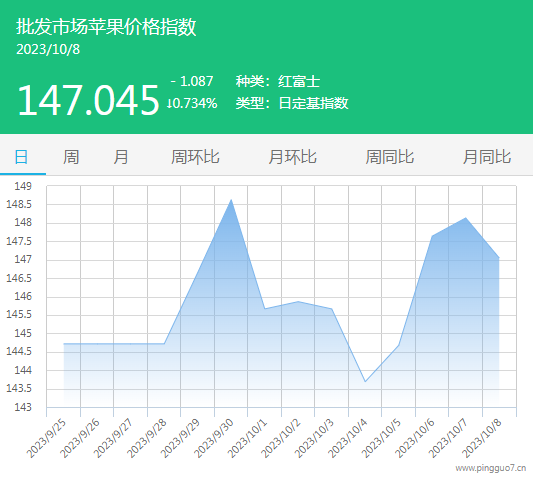
Task: Select the 日 daily tab
Action: click(x=21, y=157)
